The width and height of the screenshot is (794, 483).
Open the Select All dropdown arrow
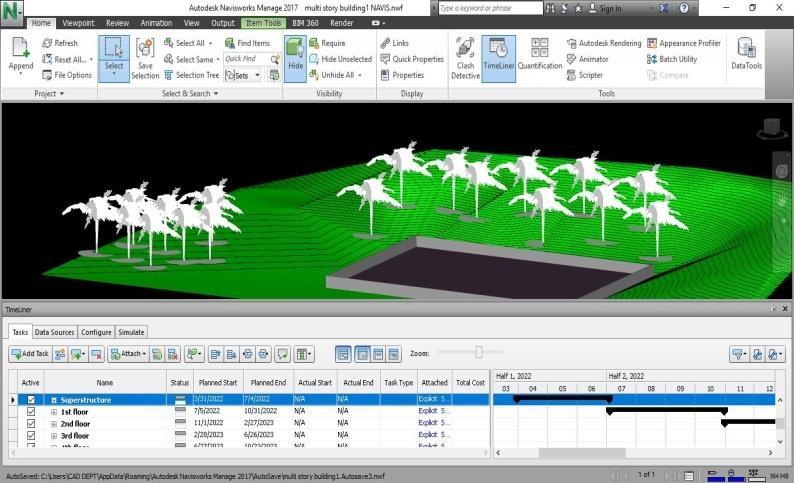211,44
